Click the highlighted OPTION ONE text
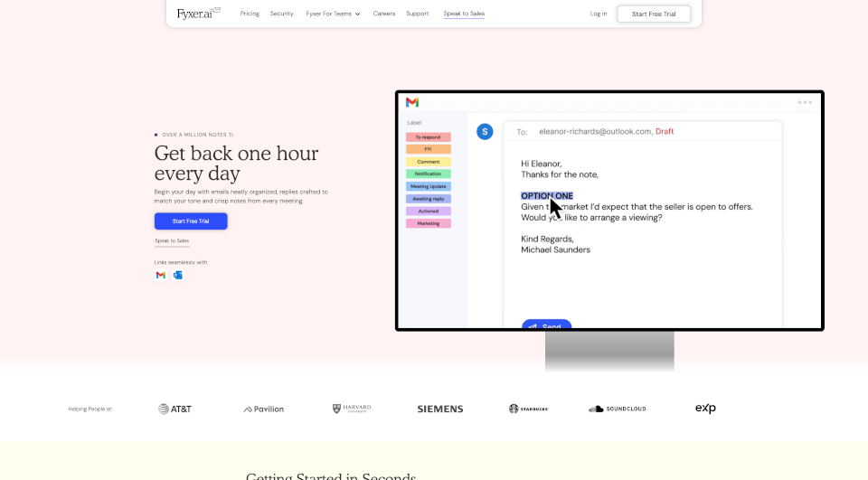 click(x=547, y=196)
